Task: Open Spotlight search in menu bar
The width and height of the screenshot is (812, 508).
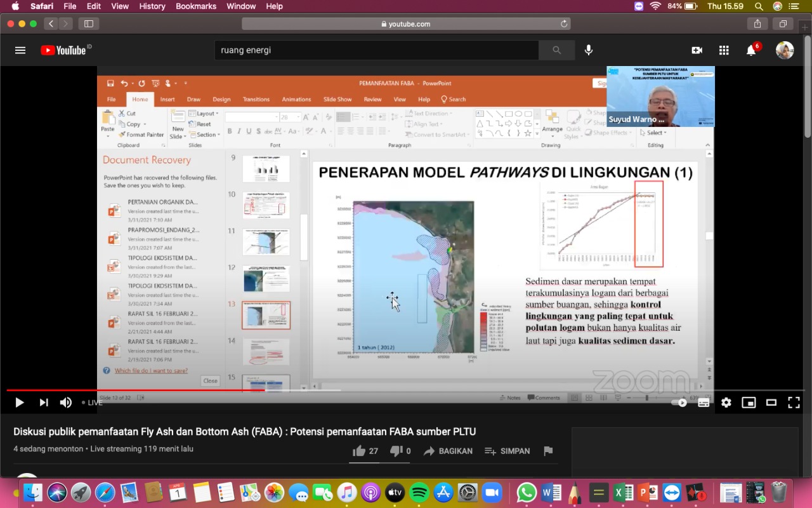Action: 759,6
